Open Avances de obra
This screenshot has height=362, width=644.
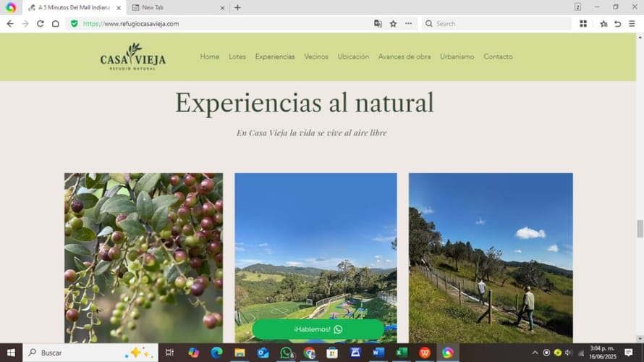(404, 56)
